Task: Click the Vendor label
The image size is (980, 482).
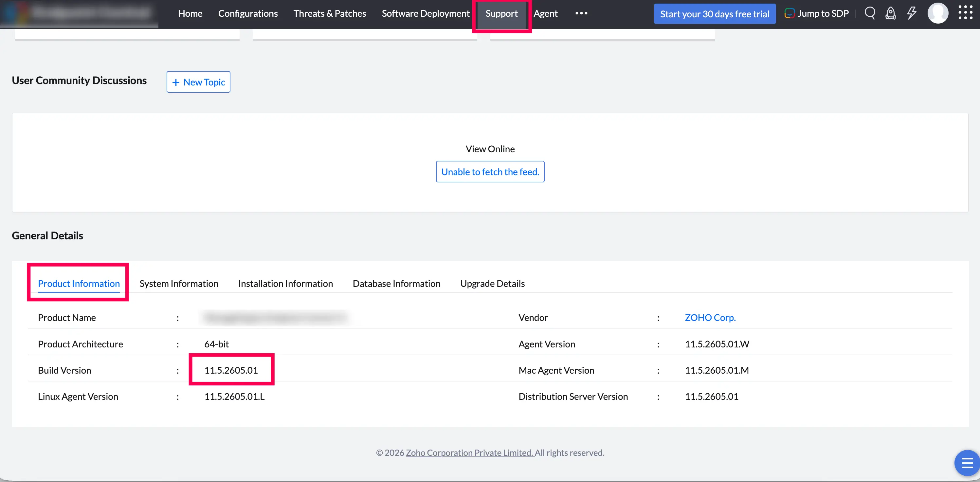Action: coord(533,318)
